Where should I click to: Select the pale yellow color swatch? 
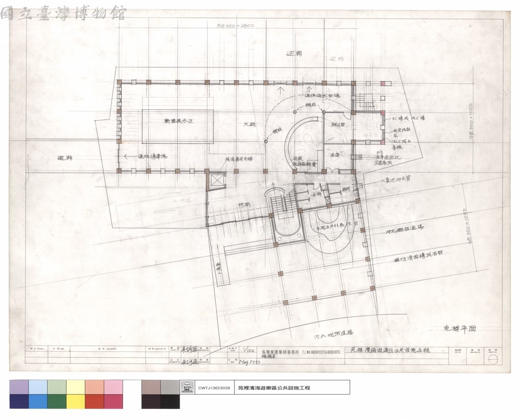(x=76, y=387)
